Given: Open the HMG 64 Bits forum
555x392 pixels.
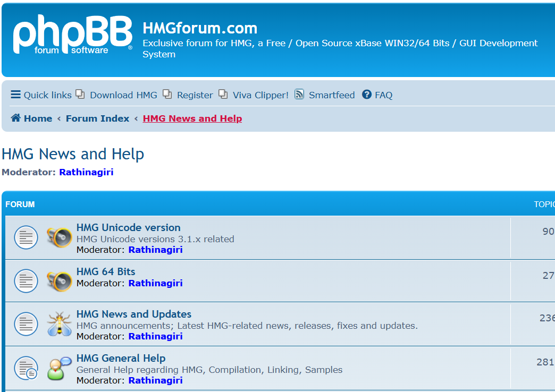Looking at the screenshot, I should 106,272.
